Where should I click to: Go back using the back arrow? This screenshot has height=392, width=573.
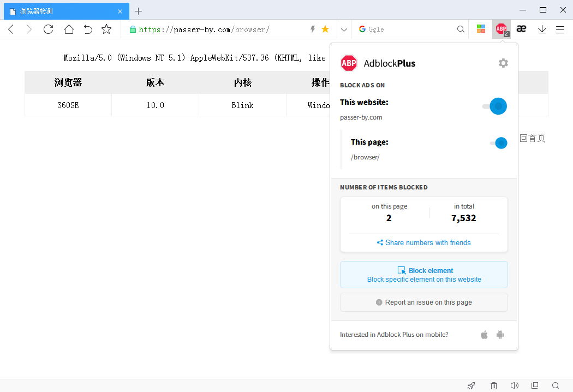(x=11, y=29)
